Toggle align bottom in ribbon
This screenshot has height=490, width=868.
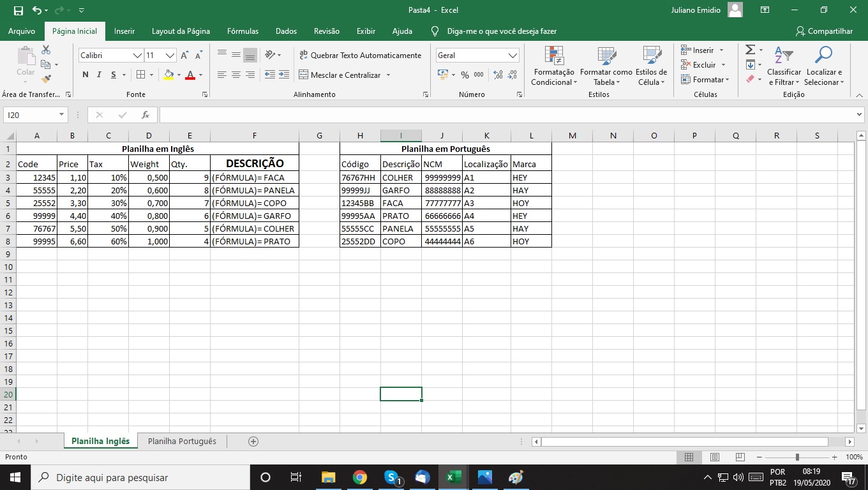250,55
